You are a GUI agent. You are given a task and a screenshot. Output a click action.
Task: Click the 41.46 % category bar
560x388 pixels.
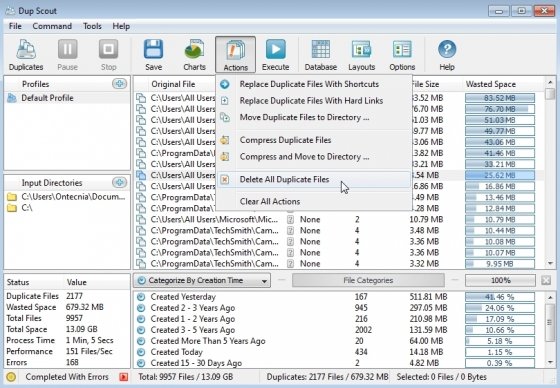500,297
